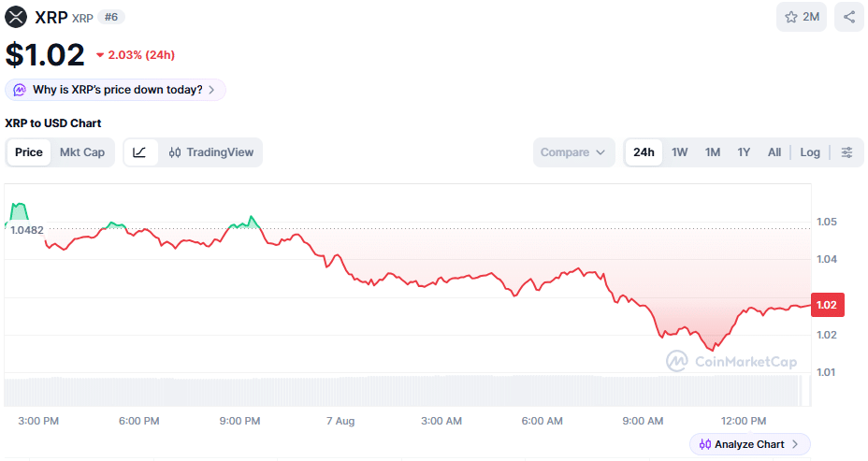Expand the Compare dropdown
The height and width of the screenshot is (461, 868).
[573, 152]
